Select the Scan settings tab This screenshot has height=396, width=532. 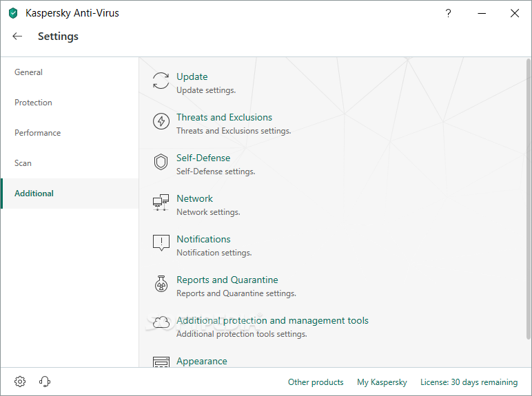[70, 163]
